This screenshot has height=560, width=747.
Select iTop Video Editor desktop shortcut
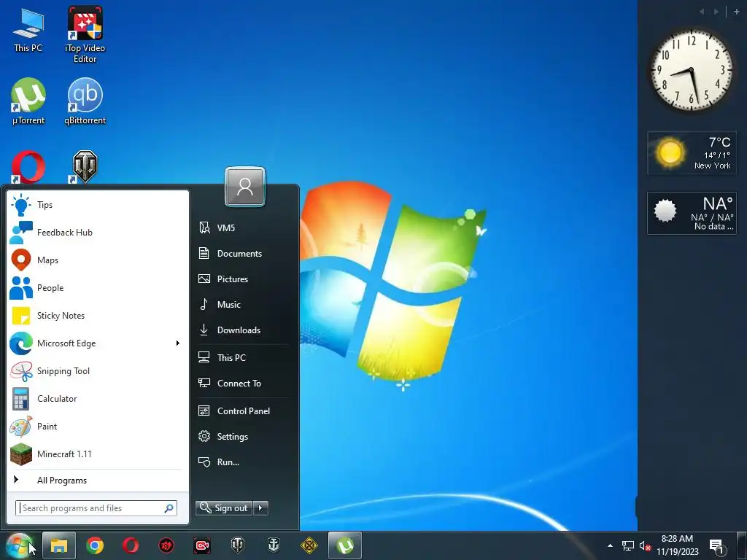85,34
